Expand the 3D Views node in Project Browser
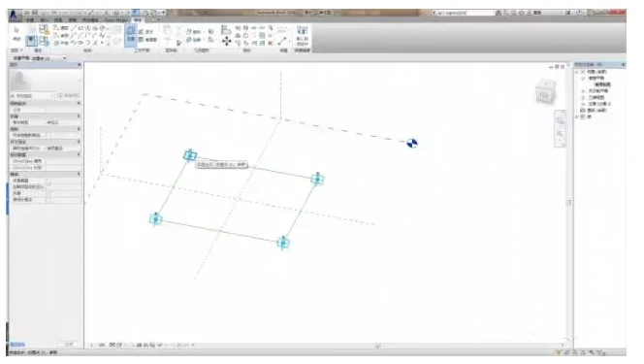This screenshot has height=364, width=644. pos(583,97)
